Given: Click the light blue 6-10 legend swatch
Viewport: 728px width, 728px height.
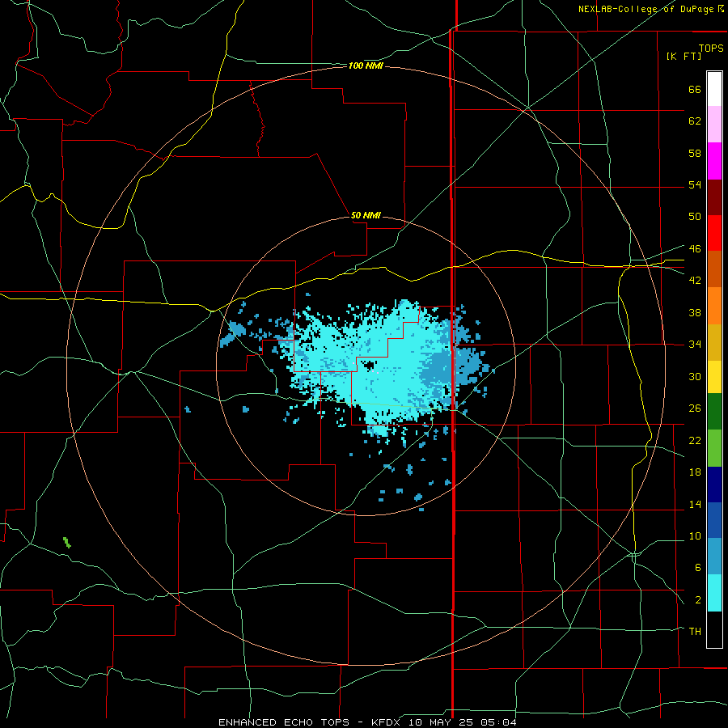Looking at the screenshot, I should tap(714, 557).
